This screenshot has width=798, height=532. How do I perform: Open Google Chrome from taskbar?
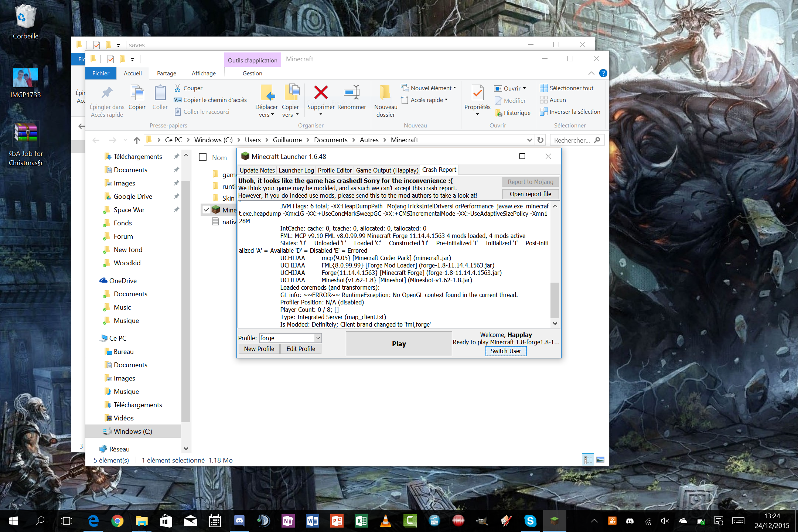(117, 521)
